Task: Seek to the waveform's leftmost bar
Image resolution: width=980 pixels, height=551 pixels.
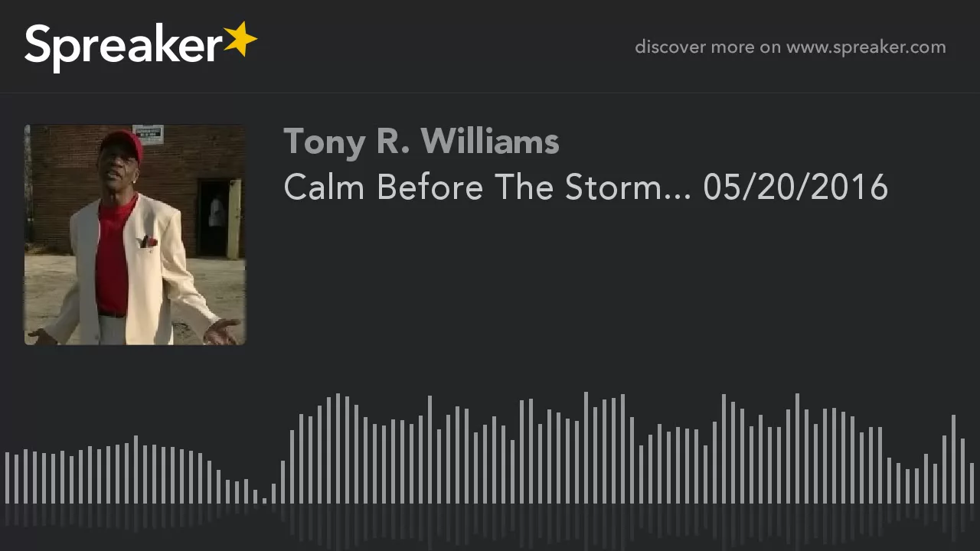Action: click(7, 478)
